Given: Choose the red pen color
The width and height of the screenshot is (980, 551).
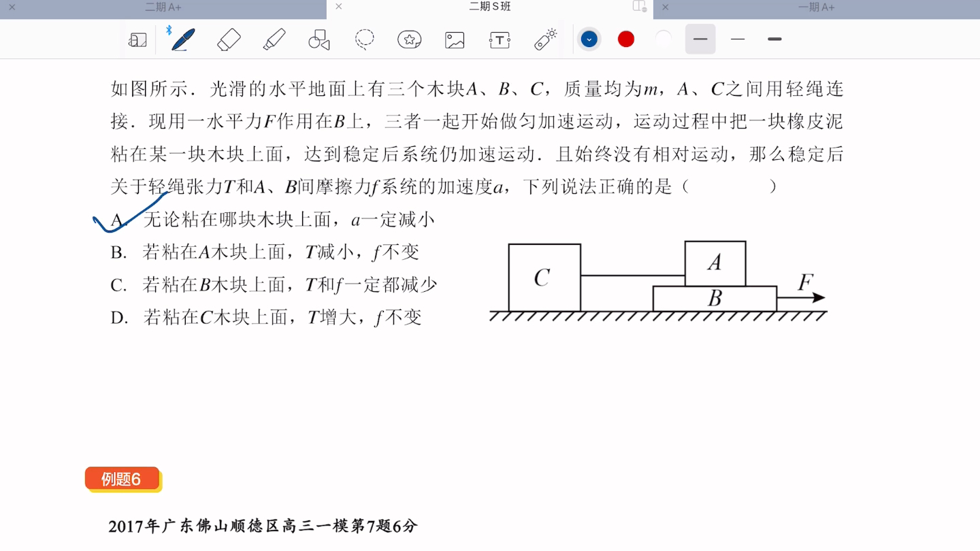Looking at the screenshot, I should tap(626, 39).
